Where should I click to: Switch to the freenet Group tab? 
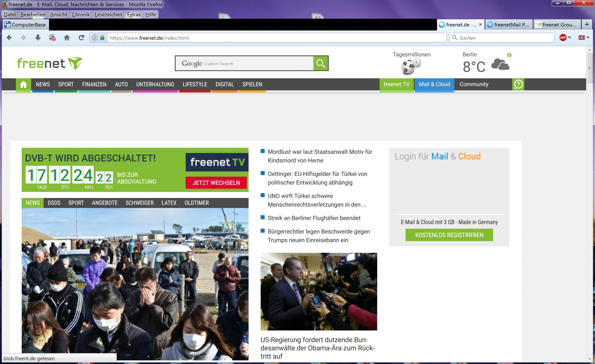pos(557,25)
